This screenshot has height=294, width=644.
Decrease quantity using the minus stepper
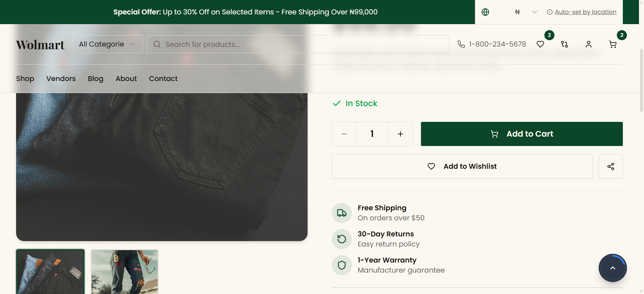point(344,134)
